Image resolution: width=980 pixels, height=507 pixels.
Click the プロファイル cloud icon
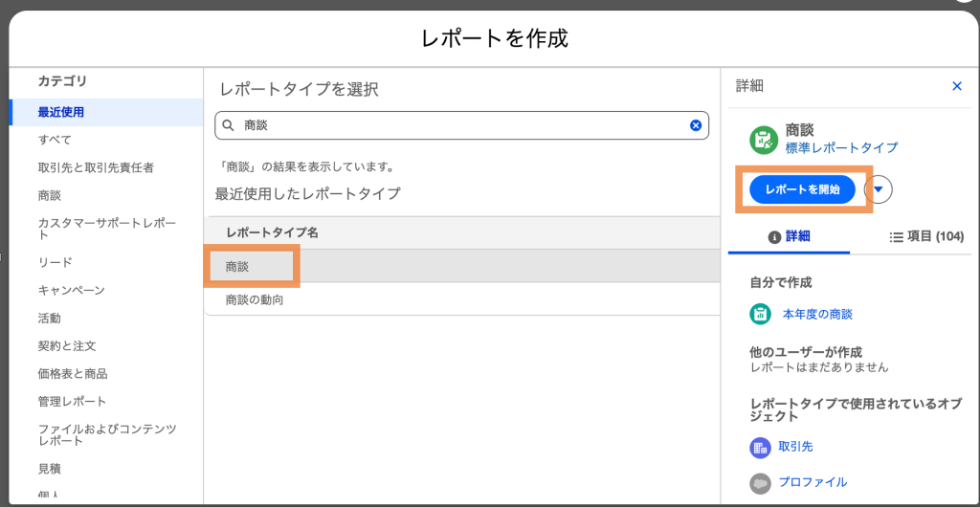761,483
